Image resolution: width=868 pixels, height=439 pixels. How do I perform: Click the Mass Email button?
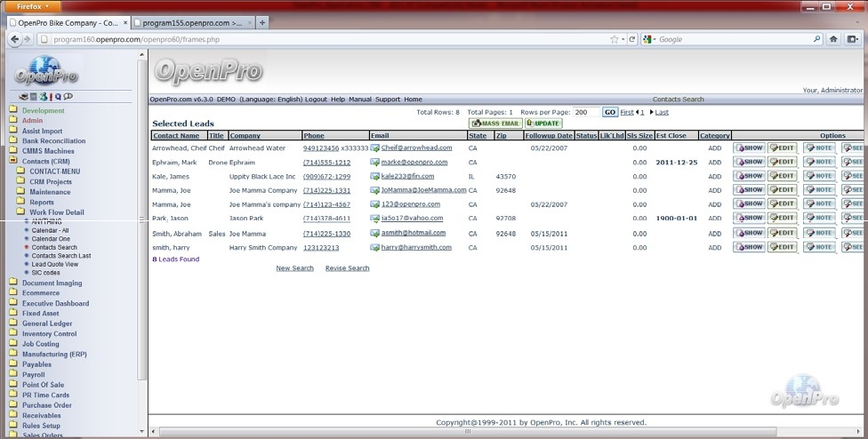pyautogui.click(x=495, y=124)
